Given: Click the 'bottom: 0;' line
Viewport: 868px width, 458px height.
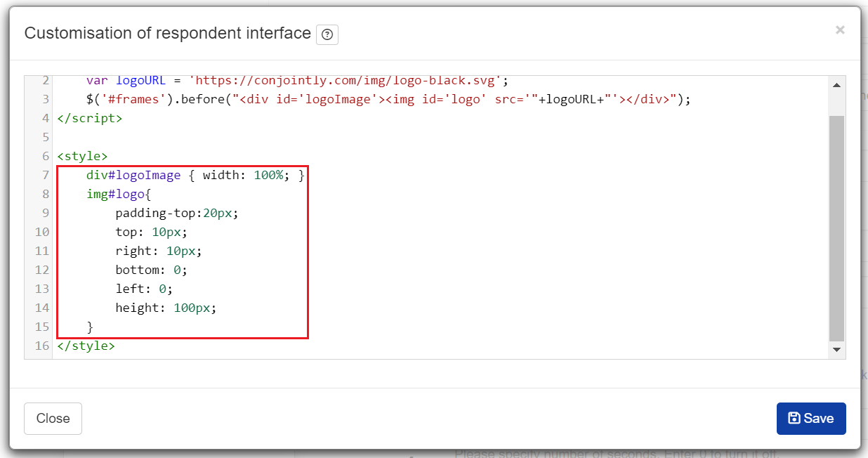Looking at the screenshot, I should point(152,270).
